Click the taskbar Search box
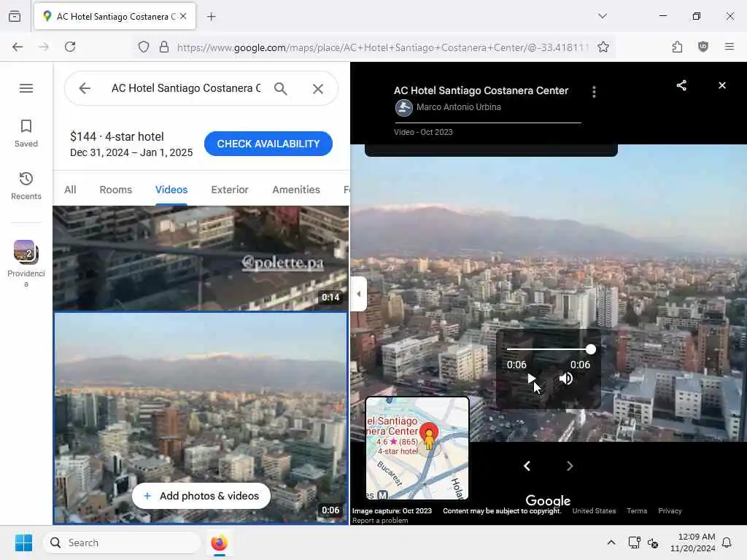747x560 pixels. [x=123, y=542]
